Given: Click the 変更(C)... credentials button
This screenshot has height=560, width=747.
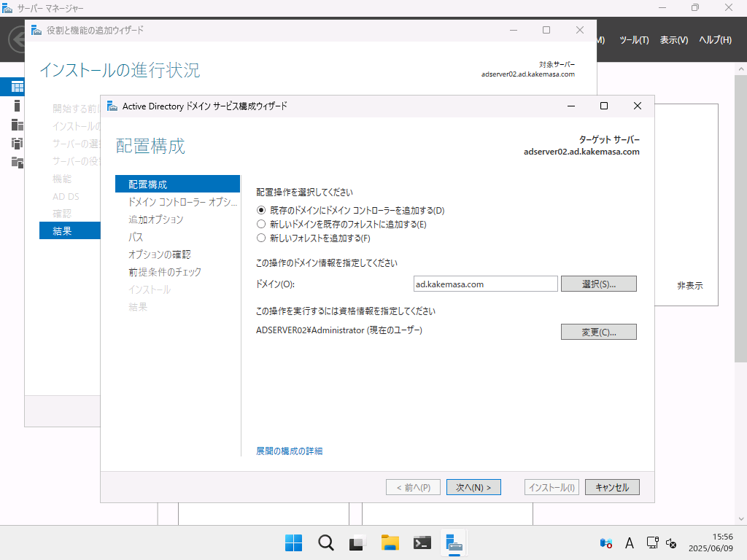Looking at the screenshot, I should click(x=598, y=332).
